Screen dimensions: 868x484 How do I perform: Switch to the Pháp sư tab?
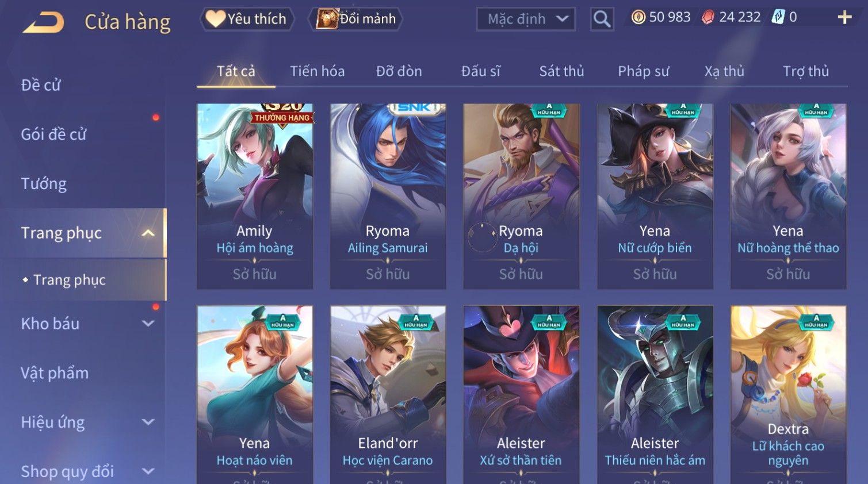(x=643, y=71)
